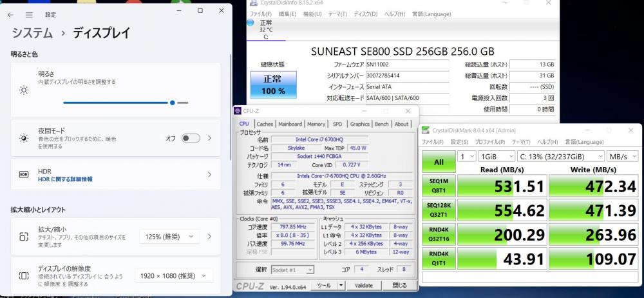The image size is (644, 298).
Task: Open the 1GiB test size dropdown
Action: pos(496,157)
